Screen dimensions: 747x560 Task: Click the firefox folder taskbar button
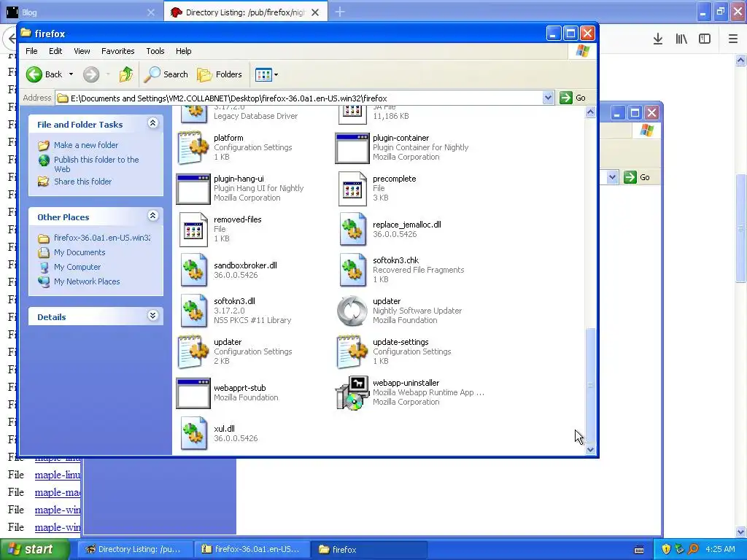click(369, 549)
